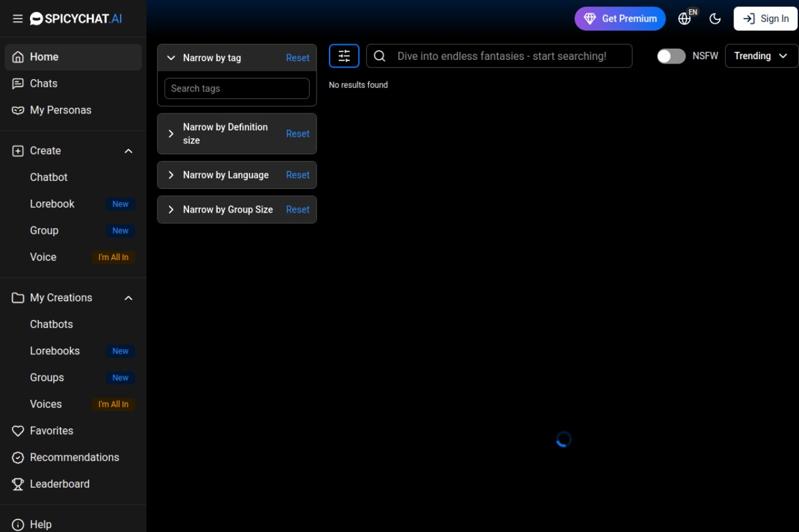
Task: Expand Narrow by Group Size filter
Action: (x=171, y=210)
